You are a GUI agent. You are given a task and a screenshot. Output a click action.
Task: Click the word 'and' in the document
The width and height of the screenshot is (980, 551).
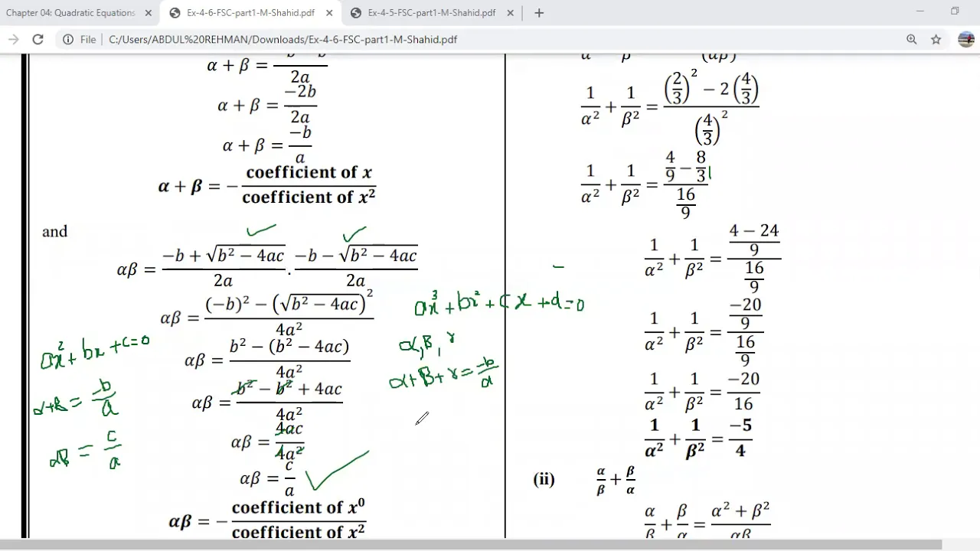click(54, 232)
